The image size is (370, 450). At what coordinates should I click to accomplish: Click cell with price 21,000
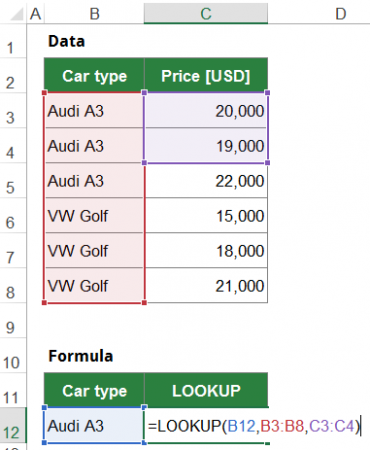206,286
